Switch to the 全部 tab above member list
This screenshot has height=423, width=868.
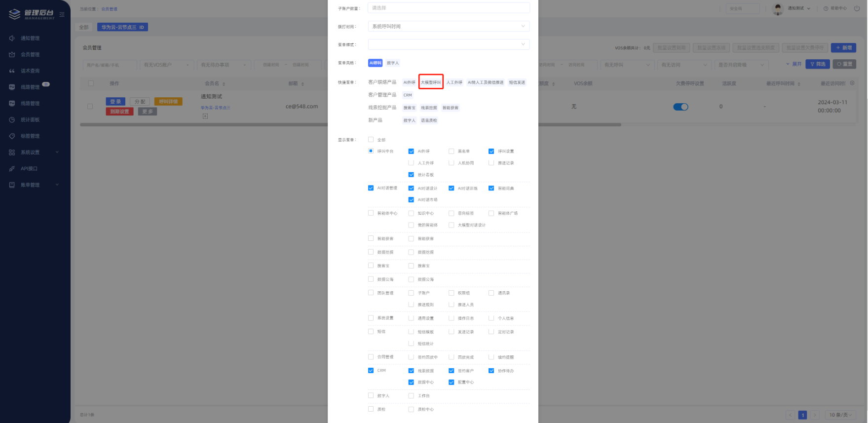coord(84,27)
